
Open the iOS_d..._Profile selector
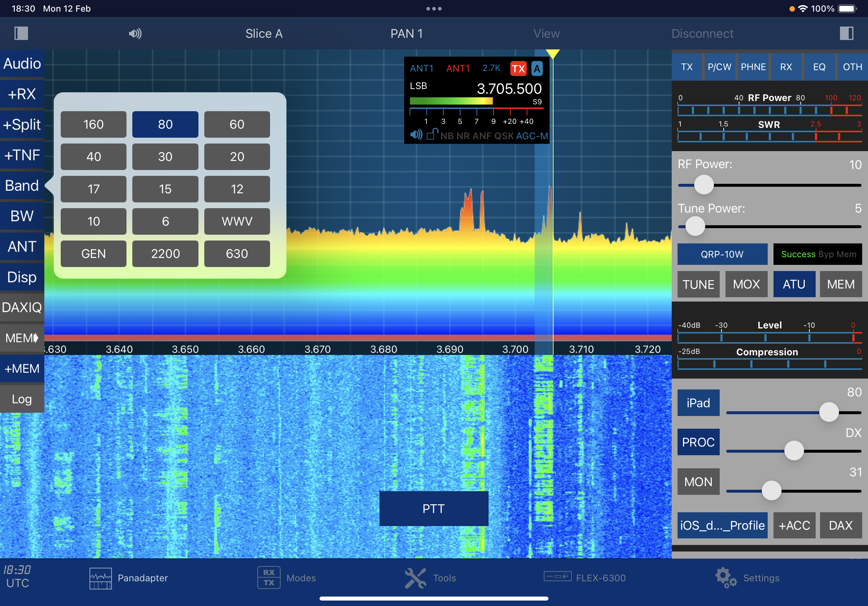tap(722, 525)
